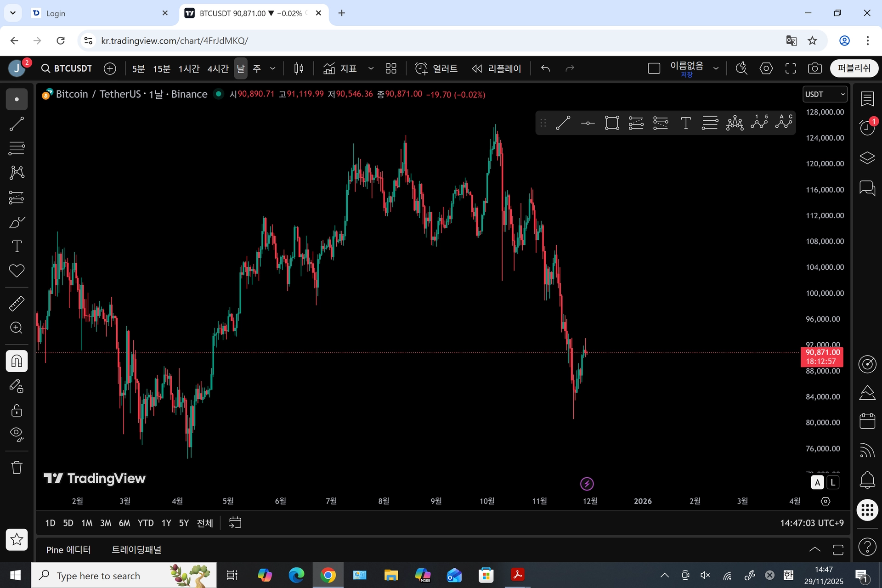Click the rectangle tool in floating toolbar
882x588 pixels.
612,123
